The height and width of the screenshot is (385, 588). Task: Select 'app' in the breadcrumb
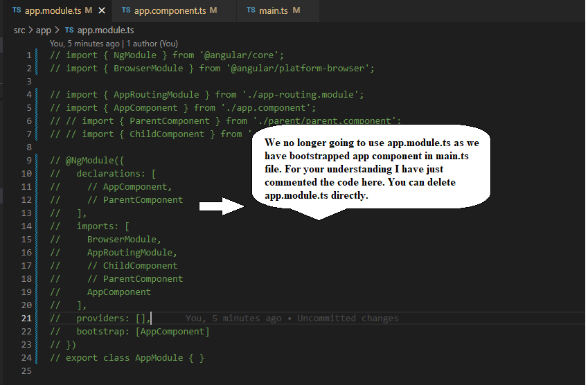point(43,30)
